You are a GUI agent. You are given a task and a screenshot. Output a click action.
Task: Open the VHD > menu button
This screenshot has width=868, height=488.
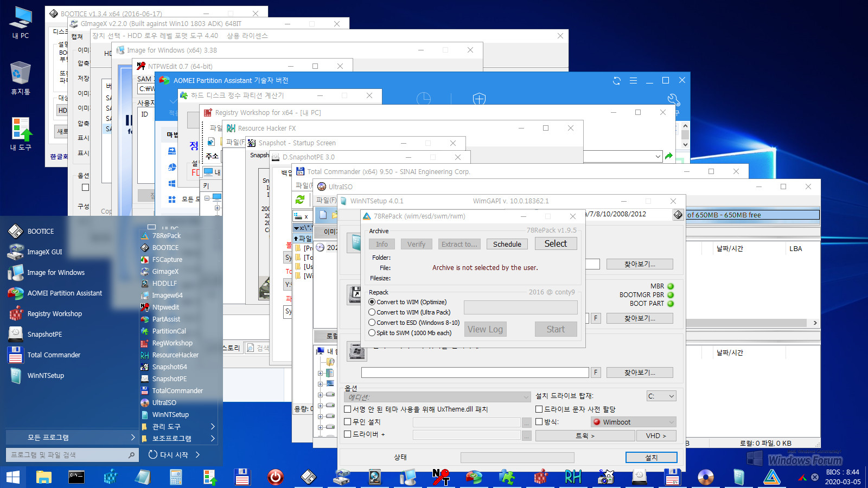(x=656, y=436)
